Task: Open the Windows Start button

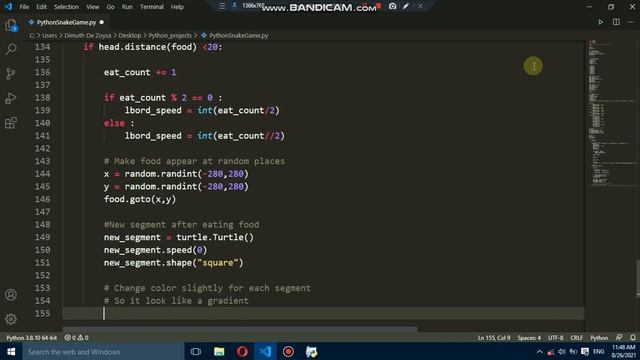Action: click(x=11, y=351)
